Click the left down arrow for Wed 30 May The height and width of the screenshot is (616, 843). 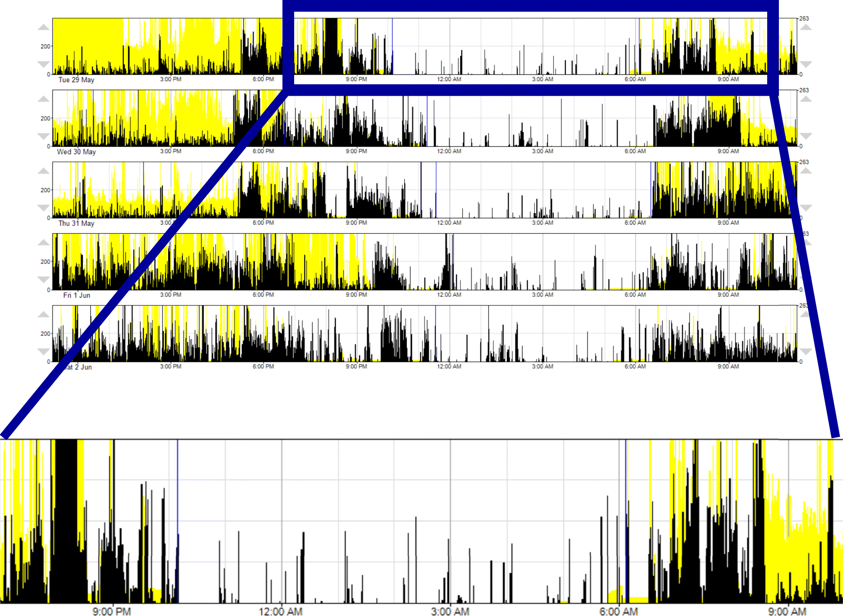(x=43, y=136)
